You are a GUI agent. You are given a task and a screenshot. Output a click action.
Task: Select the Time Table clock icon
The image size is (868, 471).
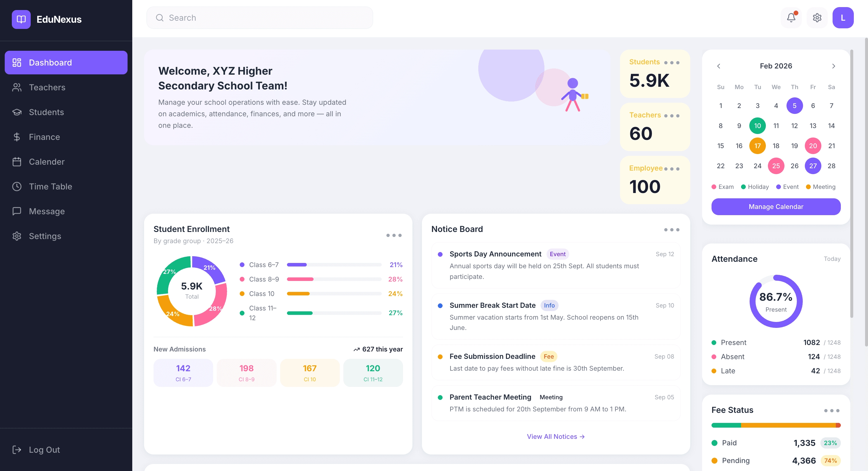17,186
